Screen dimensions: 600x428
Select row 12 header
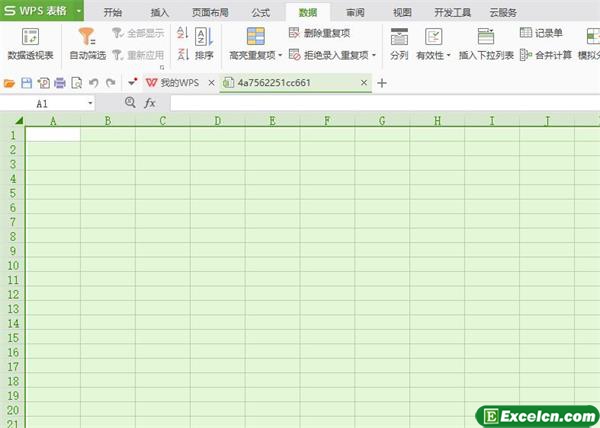13,294
